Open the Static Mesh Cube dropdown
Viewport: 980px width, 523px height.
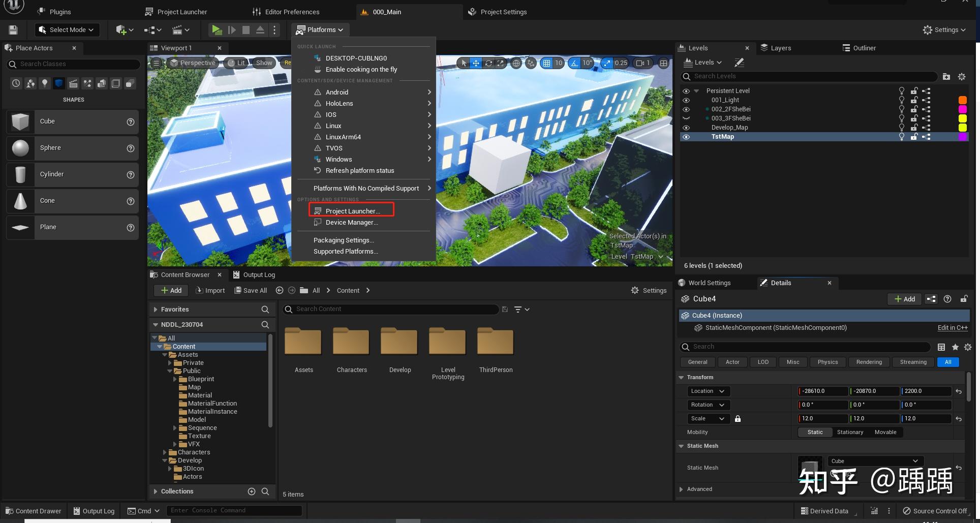874,461
